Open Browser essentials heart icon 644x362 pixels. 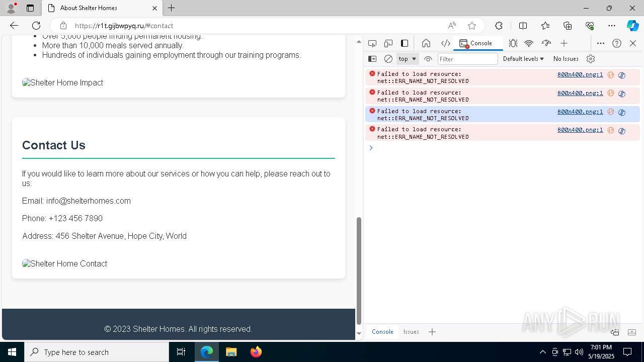click(590, 26)
